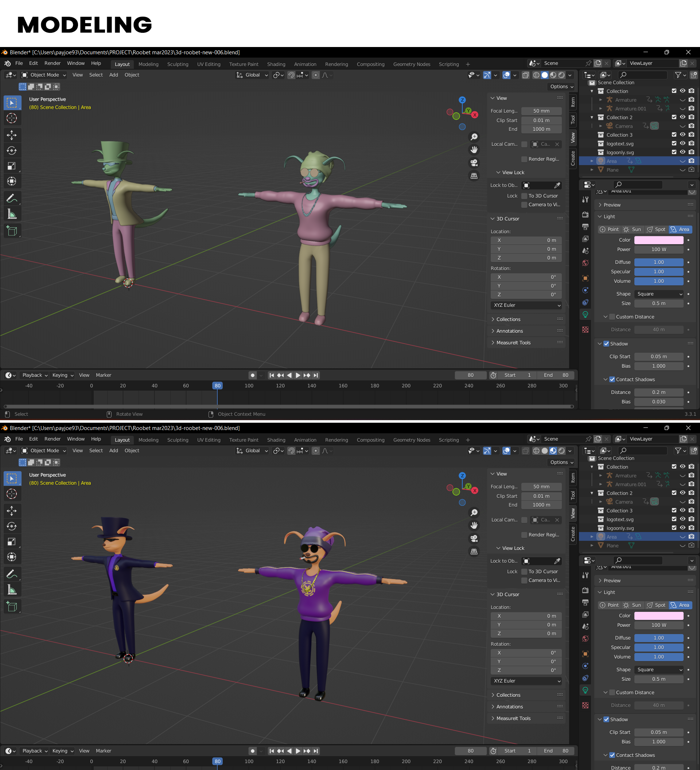Screen dimensions: 700x770
Task: Switch to solid shading in bottom window
Action: (x=545, y=451)
